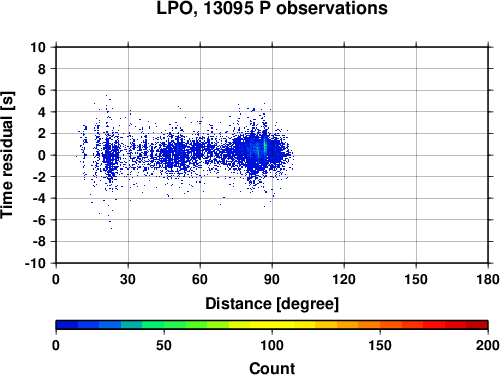Click the x-axis tick label 30
500x375 pixels.
coord(128,279)
